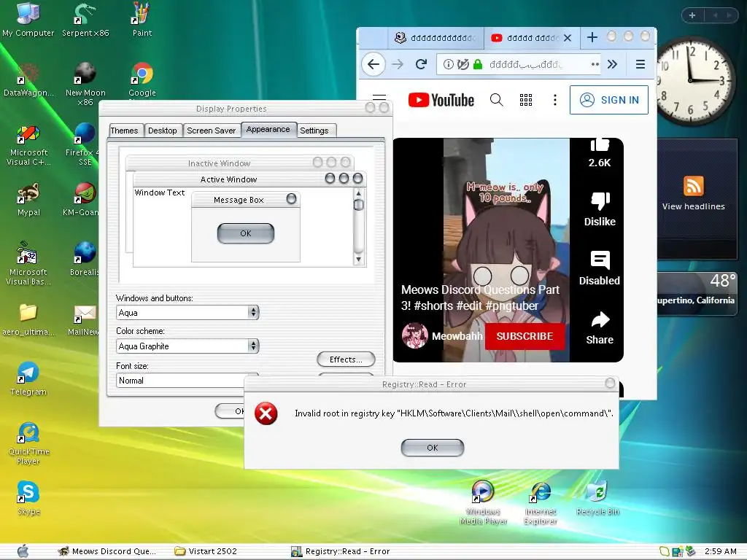Switch to Meows Discord Que taskbar item
Screen dimensions: 747x560
pos(107,551)
